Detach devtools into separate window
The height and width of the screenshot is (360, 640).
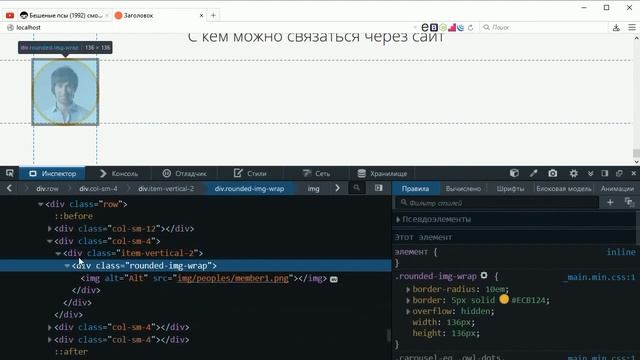[619, 173]
